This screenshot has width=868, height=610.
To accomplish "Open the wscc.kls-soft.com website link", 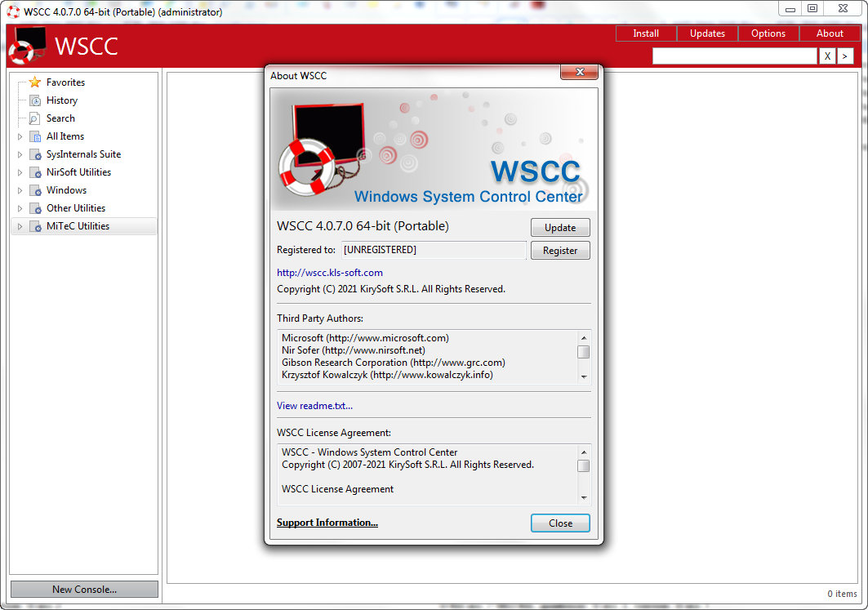I will click(330, 273).
